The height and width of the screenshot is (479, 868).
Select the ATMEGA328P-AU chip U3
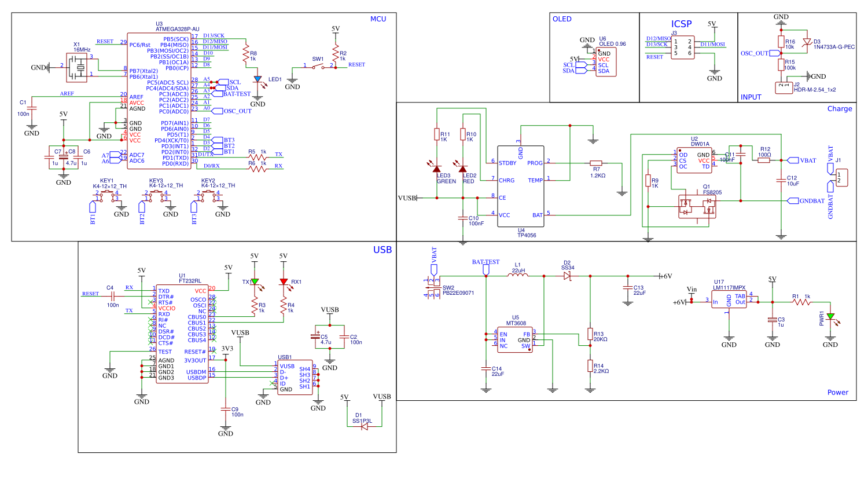[159, 100]
